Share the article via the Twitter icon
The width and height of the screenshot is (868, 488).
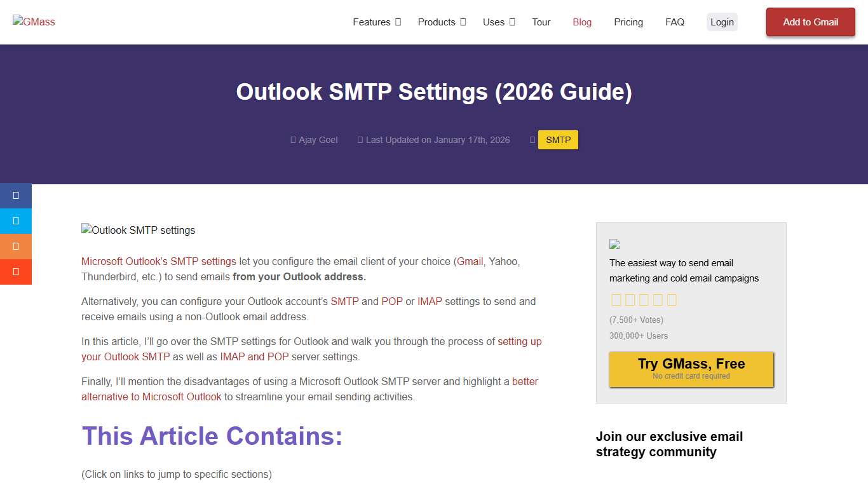pos(15,221)
